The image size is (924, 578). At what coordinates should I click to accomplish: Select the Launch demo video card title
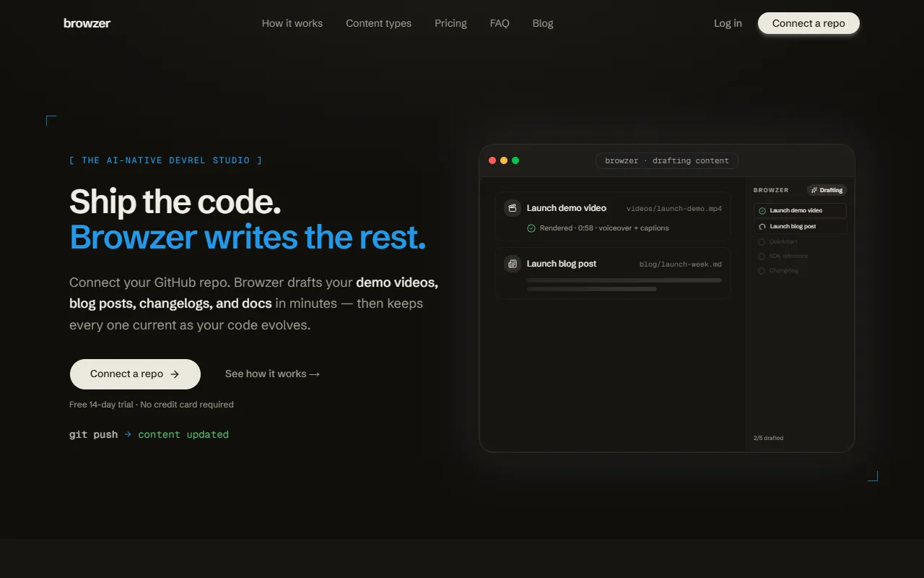coord(567,208)
